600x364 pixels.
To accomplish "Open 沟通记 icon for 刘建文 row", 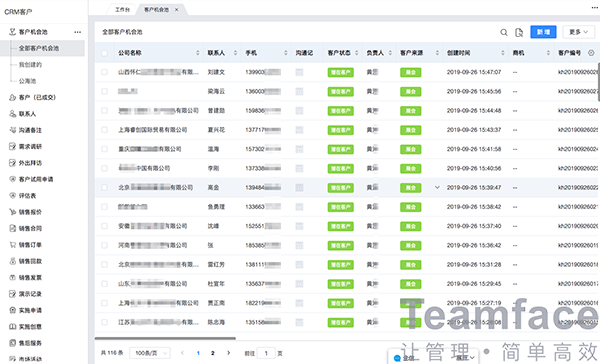I will (299, 72).
